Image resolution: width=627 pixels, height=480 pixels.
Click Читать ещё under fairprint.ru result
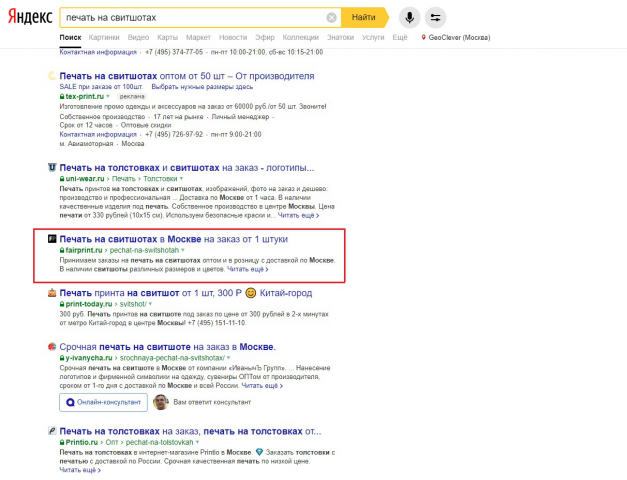(x=248, y=269)
